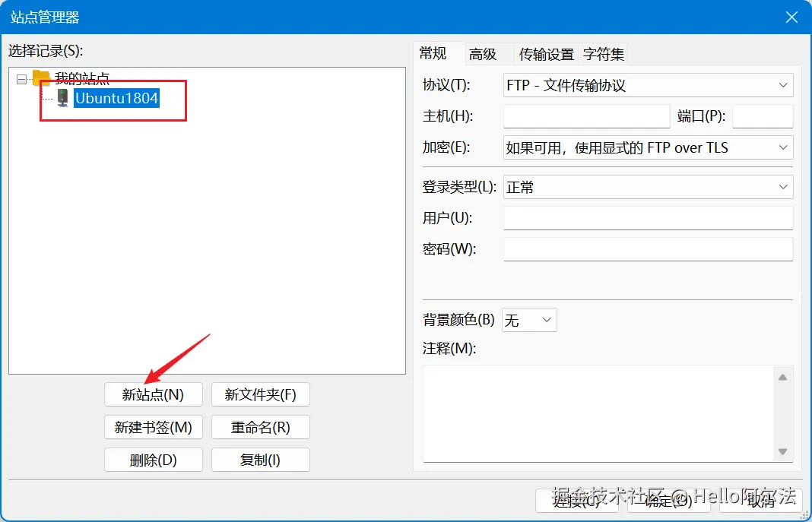This screenshot has height=522, width=812.
Task: Switch to the 字符集 tab
Action: pyautogui.click(x=603, y=54)
